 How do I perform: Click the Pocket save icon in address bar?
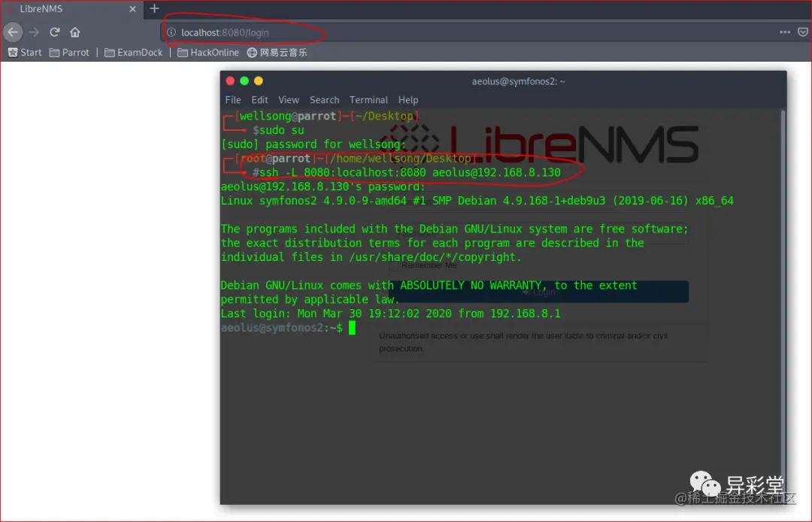(803, 32)
